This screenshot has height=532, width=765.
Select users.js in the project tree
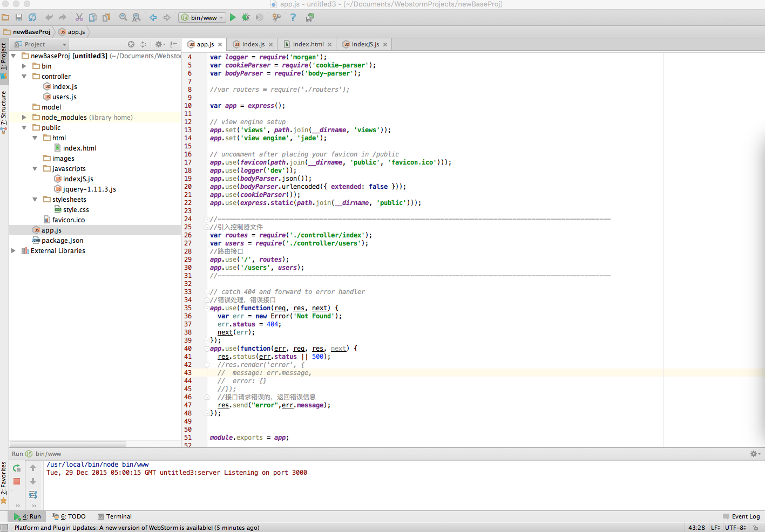(64, 97)
